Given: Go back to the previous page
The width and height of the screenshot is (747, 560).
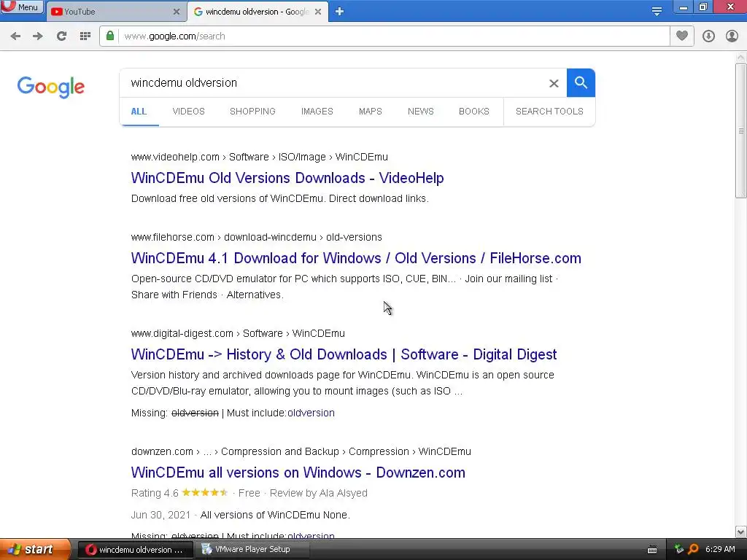Looking at the screenshot, I should pos(16,36).
